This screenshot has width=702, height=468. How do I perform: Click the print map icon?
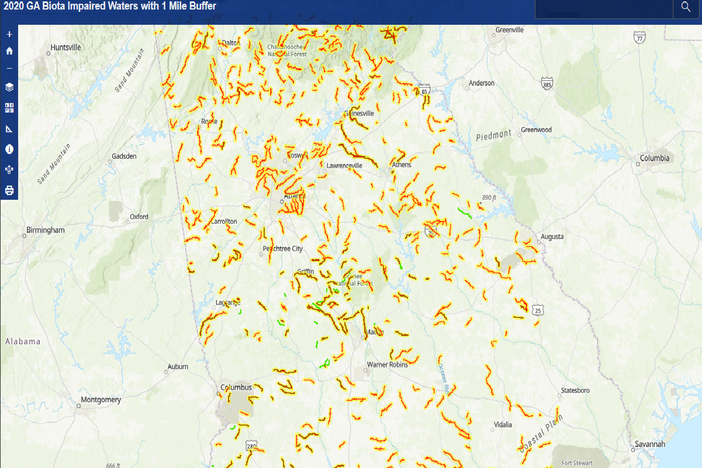9,190
